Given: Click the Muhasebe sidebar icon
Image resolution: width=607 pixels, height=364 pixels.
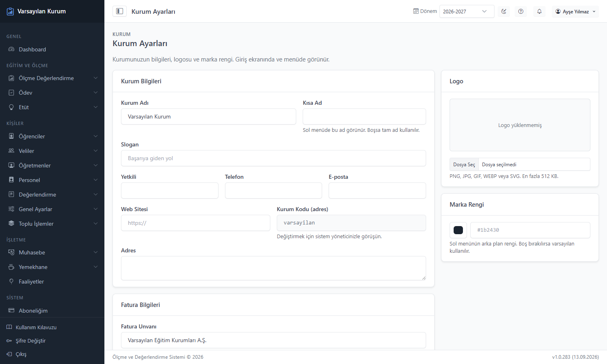Looking at the screenshot, I should [11, 252].
